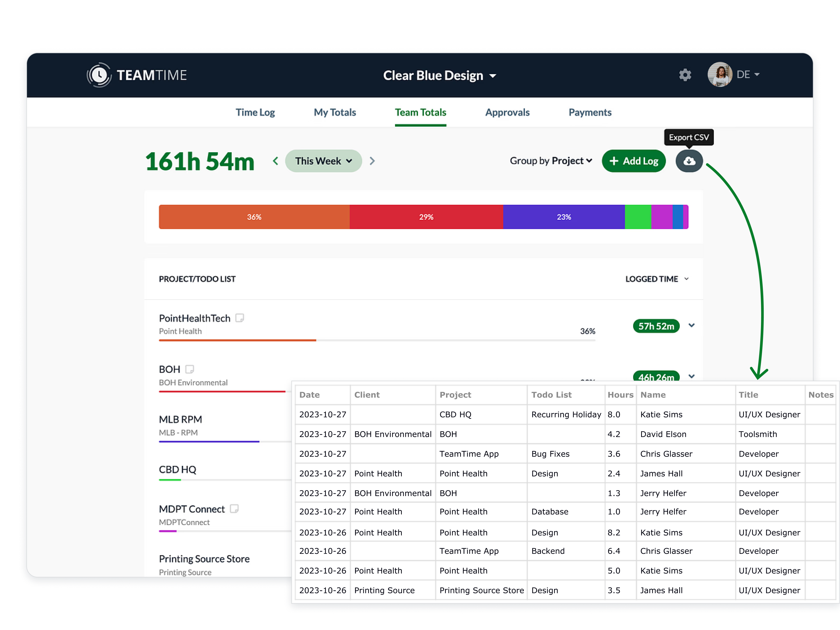
Task: Click the Client column header in CSV table
Action: [367, 395]
